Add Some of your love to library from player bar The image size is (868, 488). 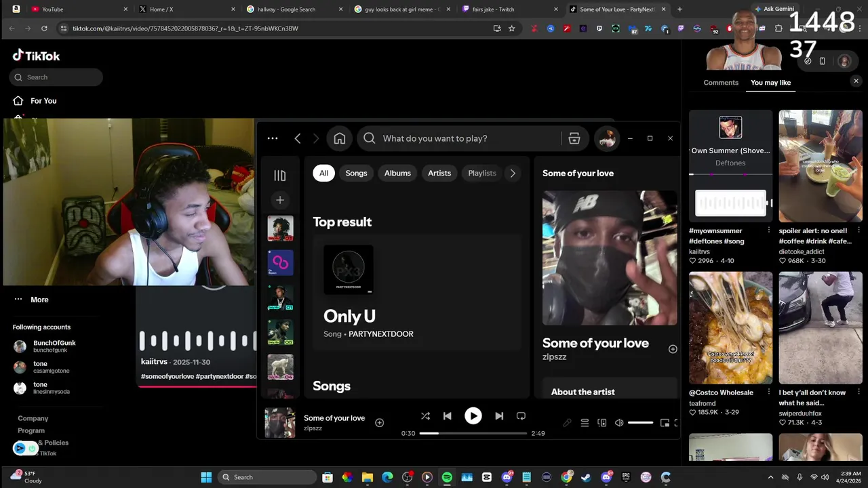coord(380,423)
